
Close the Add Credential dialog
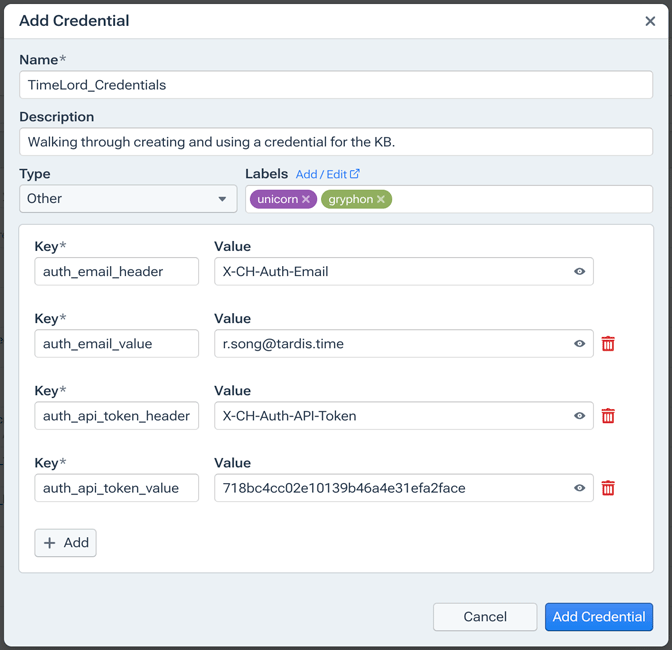click(650, 21)
